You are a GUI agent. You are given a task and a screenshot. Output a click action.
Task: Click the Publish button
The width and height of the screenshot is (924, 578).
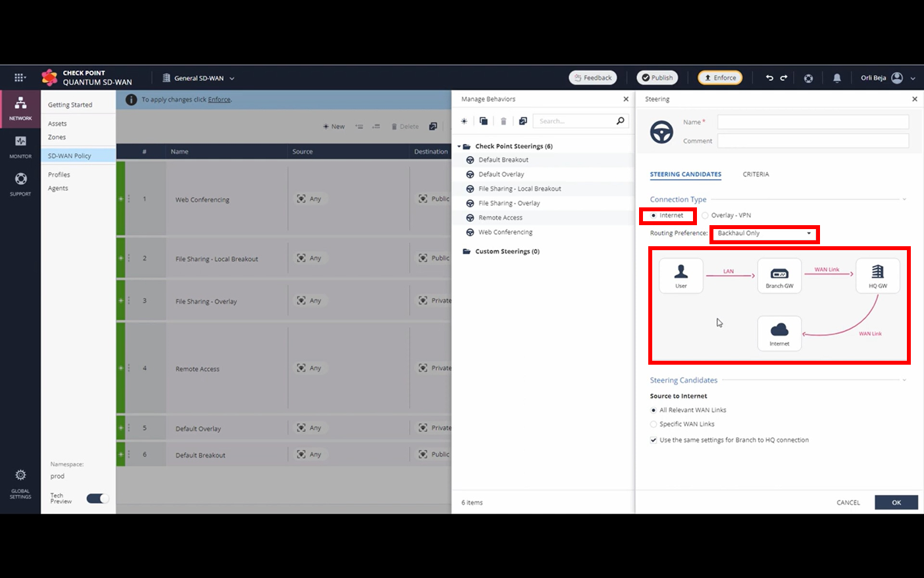(657, 78)
